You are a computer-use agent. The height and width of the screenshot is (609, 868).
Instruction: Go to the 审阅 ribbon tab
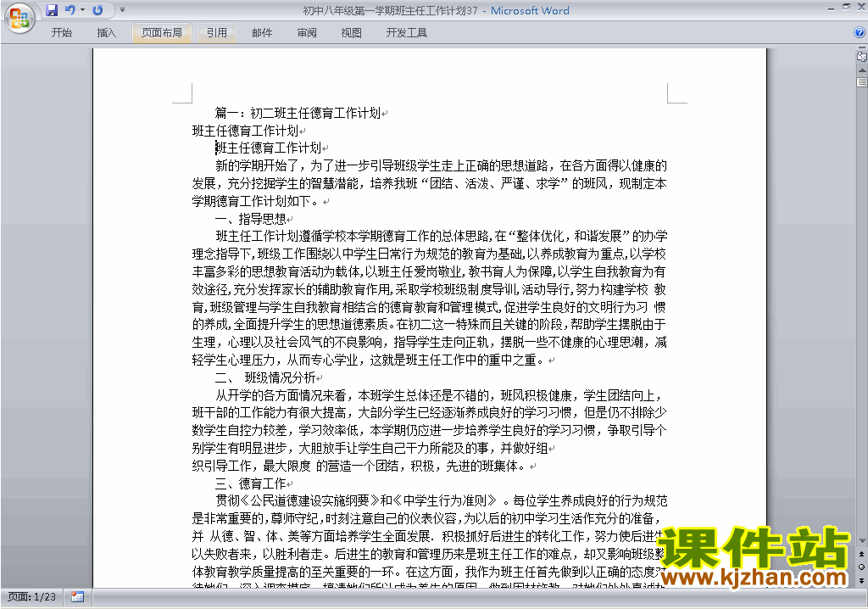(307, 33)
